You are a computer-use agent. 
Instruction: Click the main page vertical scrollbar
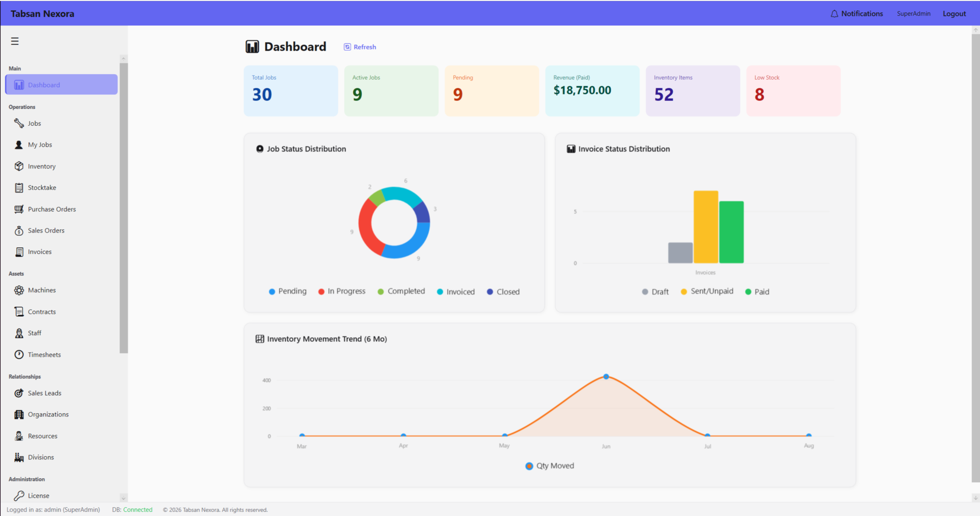975,258
